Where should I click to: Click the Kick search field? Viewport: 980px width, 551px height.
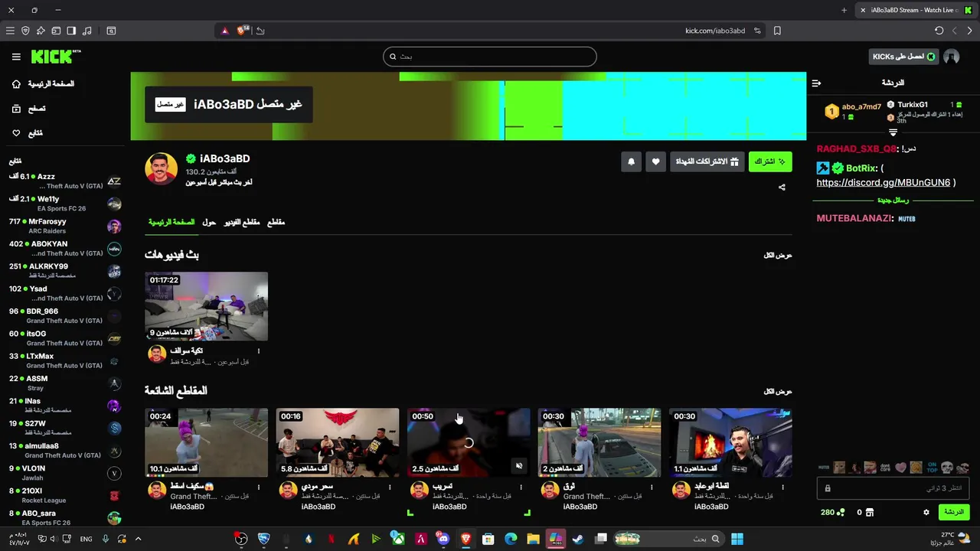(490, 57)
